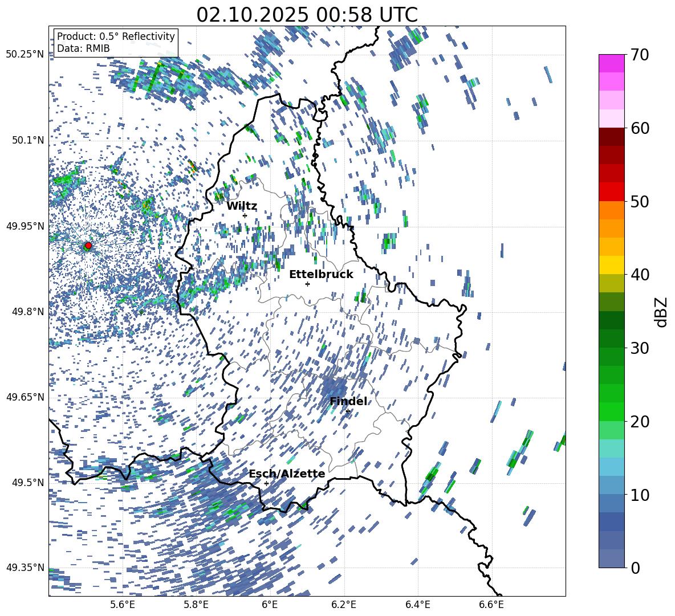Click the 49.65°N latitude label
This screenshot has width=675, height=616.
pyautogui.click(x=25, y=397)
